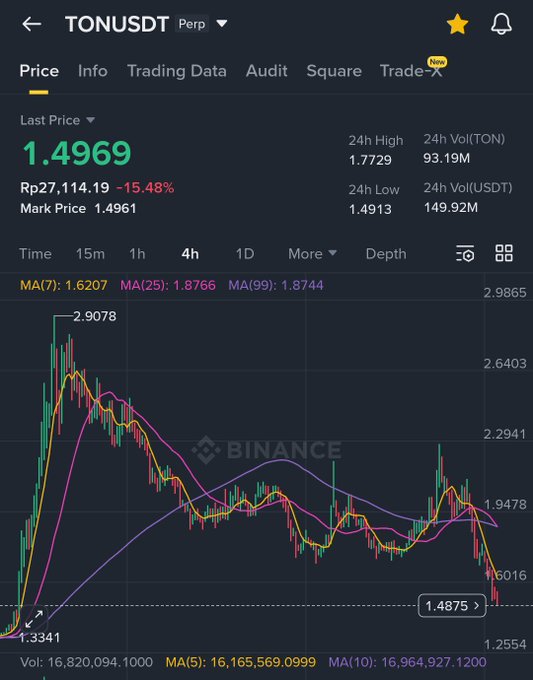The image size is (533, 680).
Task: Tap the Vol: 16,820,094.1000 volume label
Action: click(x=86, y=662)
